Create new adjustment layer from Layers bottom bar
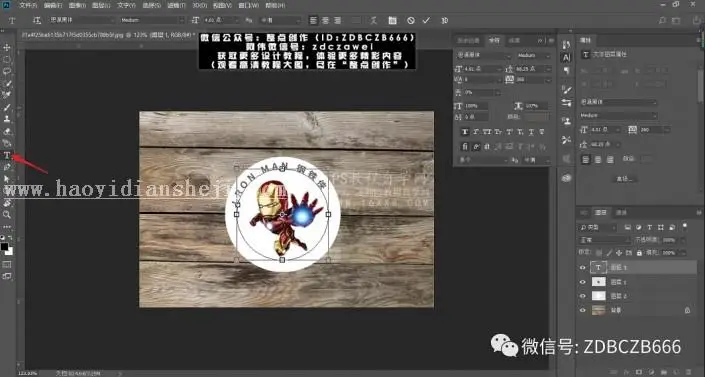Screen dimensions: 705x377 pos(650,373)
